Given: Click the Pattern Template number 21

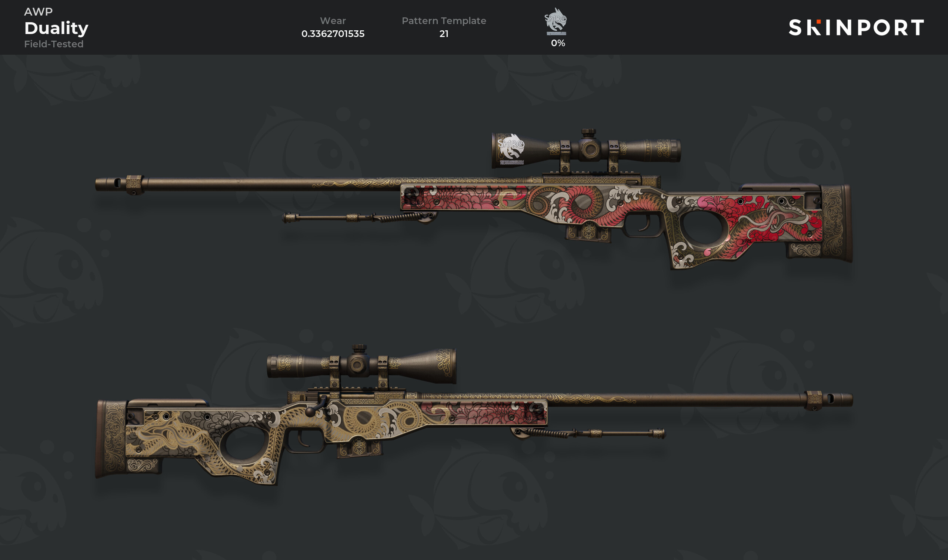Looking at the screenshot, I should coord(444,34).
